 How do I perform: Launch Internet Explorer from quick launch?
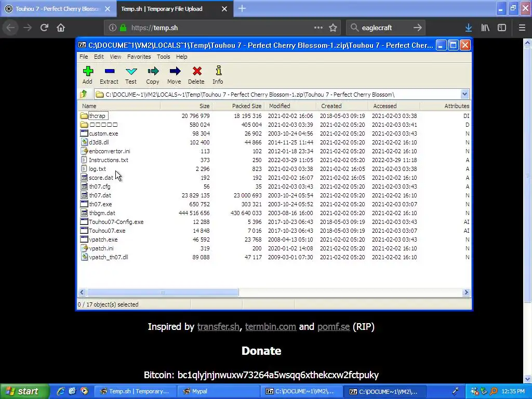[x=61, y=391]
